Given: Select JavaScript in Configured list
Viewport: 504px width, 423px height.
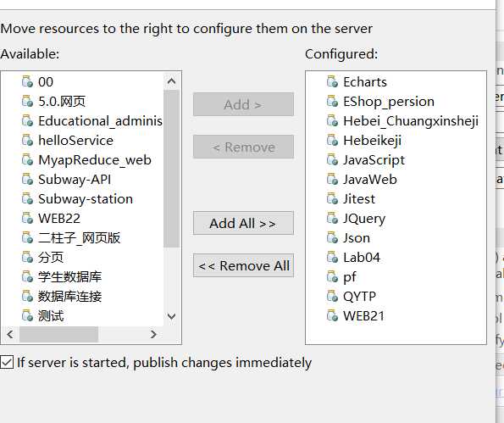Looking at the screenshot, I should coord(374,160).
